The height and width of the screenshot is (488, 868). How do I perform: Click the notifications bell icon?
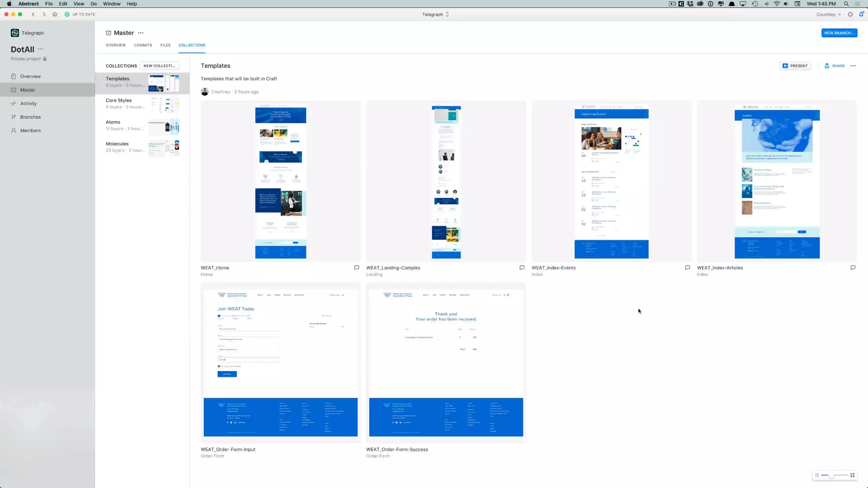click(861, 14)
